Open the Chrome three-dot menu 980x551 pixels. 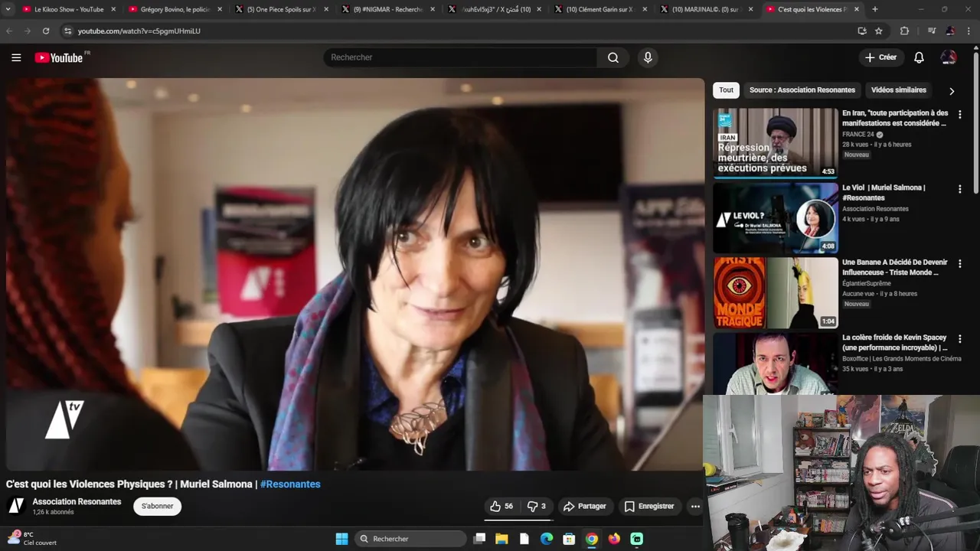tap(968, 31)
